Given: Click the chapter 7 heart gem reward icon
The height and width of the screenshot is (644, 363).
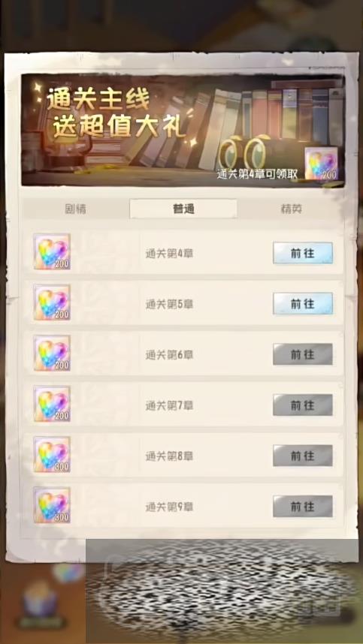Looking at the screenshot, I should pyautogui.click(x=52, y=404).
